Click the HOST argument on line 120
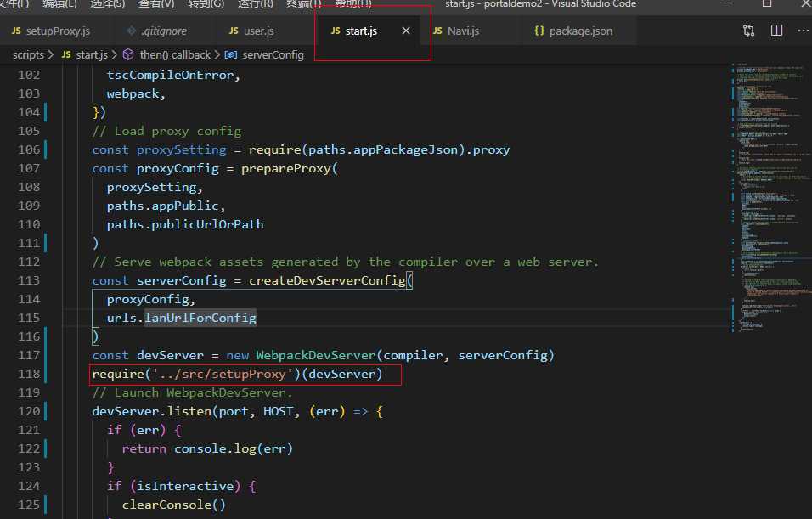 (x=279, y=411)
